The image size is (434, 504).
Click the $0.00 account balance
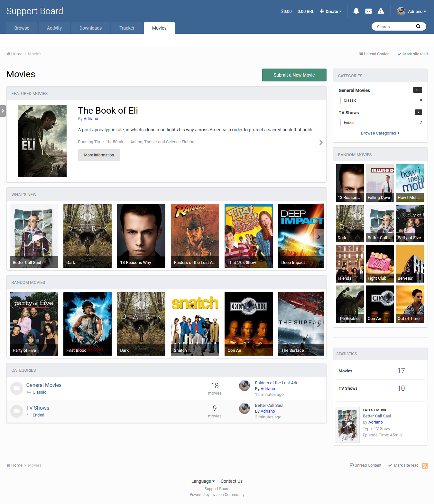[286, 11]
